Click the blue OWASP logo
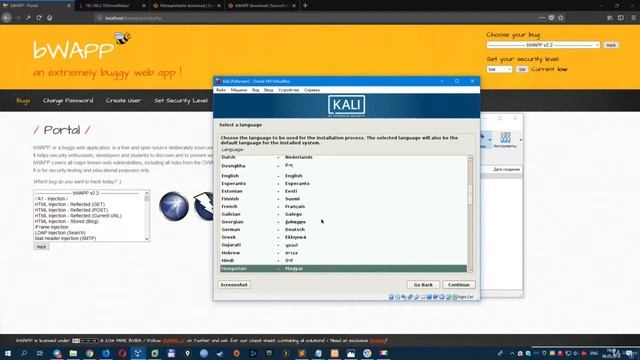The image size is (640, 360). (174, 207)
